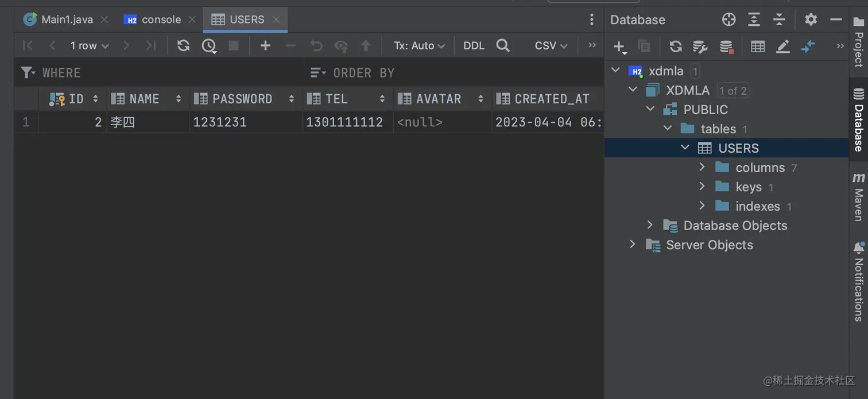The width and height of the screenshot is (868, 399).
Task: Open the Notifications tool window
Action: (x=858, y=281)
